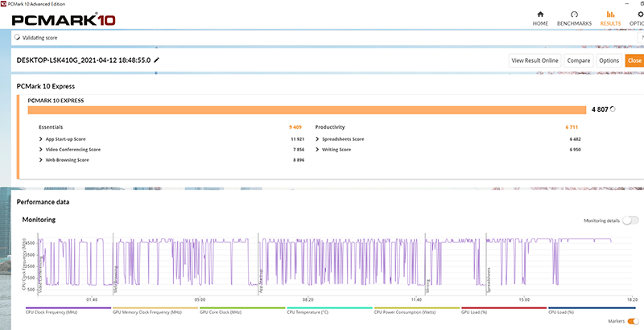This screenshot has width=644, height=330.
Task: Toggle CPU Load blue legend entry
Action: click(591, 310)
